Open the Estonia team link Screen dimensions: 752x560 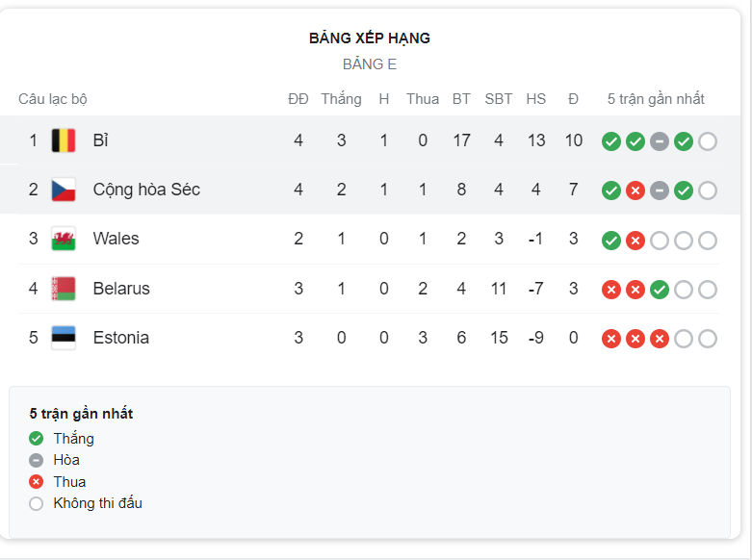coord(121,338)
